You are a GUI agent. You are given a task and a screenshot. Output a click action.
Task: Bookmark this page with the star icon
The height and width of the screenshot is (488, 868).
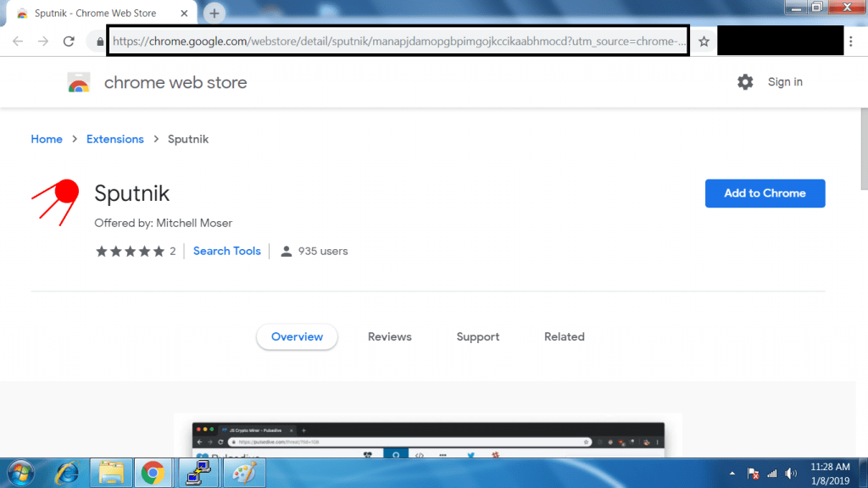click(704, 42)
